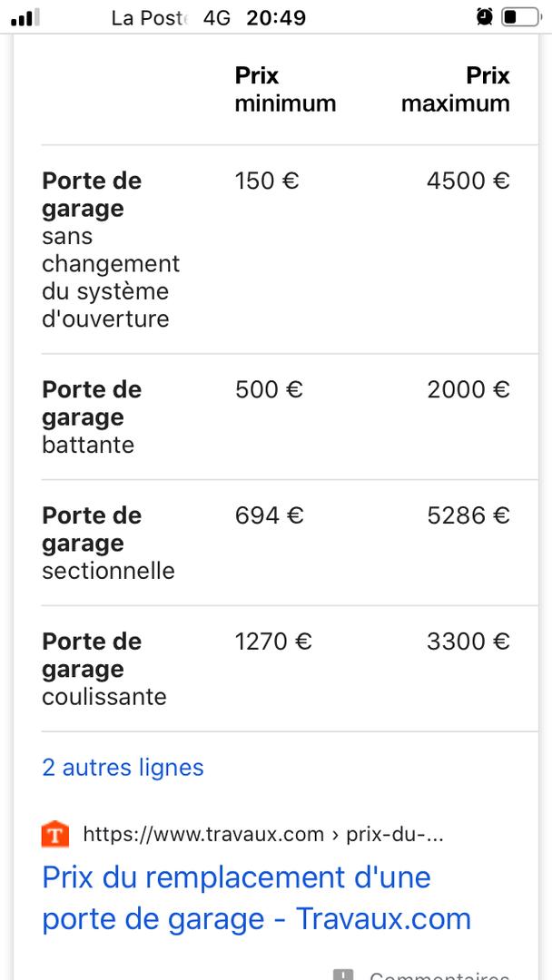Tap the clock showing 20:49
The image size is (552, 980).
276,17
